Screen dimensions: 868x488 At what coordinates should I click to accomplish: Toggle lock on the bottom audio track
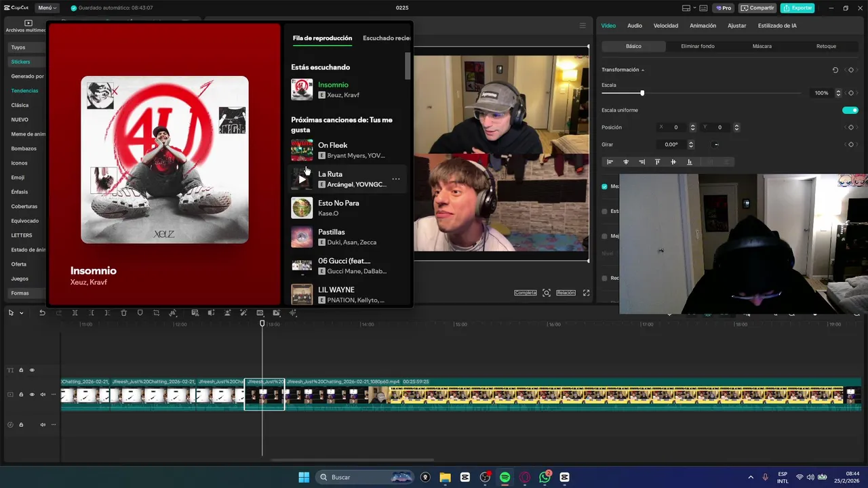21,425
